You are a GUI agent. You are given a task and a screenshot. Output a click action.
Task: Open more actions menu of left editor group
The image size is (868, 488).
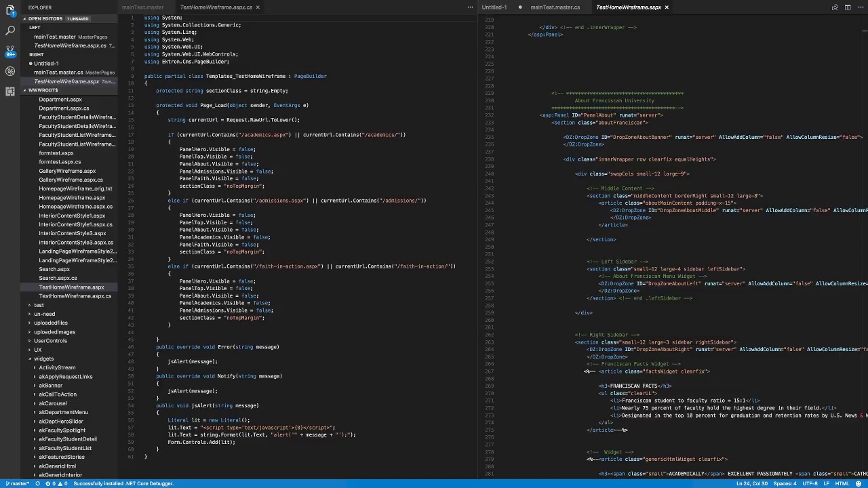[x=470, y=7]
